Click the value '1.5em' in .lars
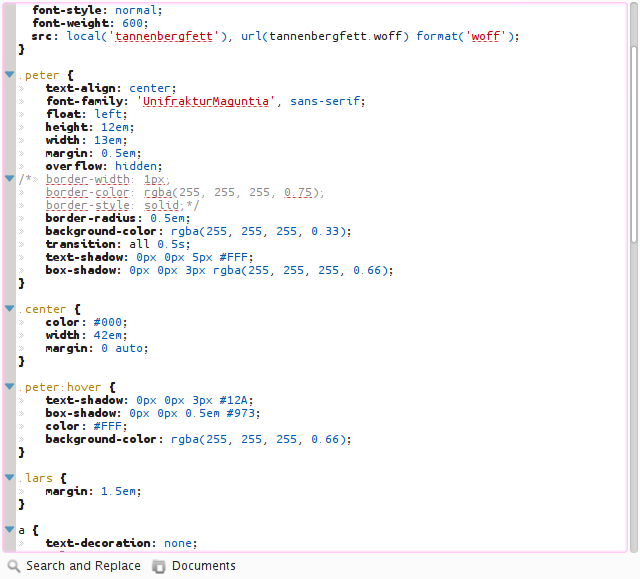Viewport: 640px width, 579px height. point(119,491)
